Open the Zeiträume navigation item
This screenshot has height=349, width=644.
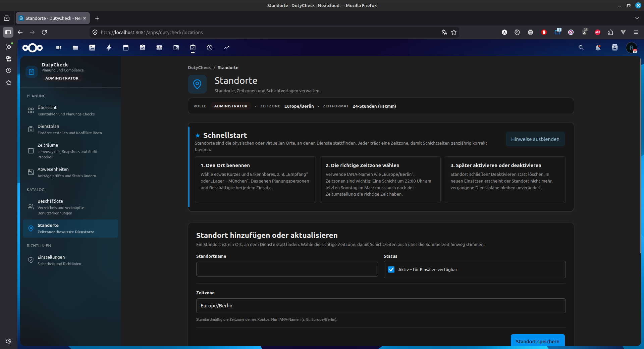(x=70, y=151)
